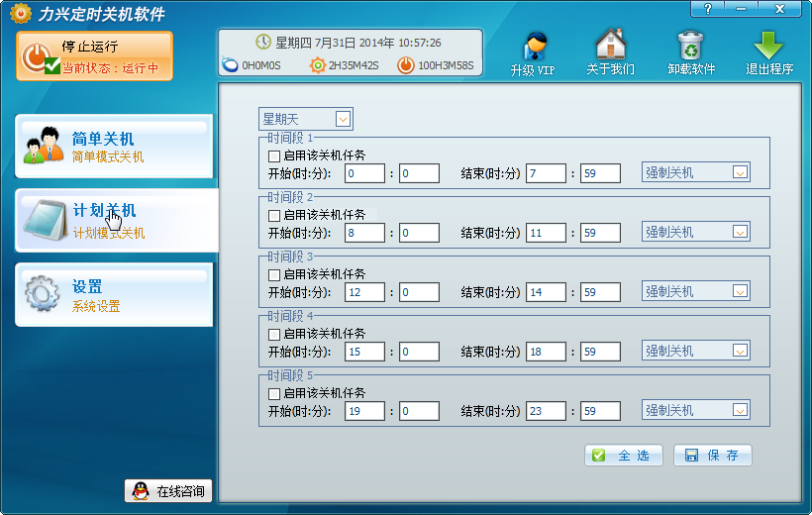The width and height of the screenshot is (812, 515).
Task: Click the blue timer icon beside 0H0M0S
Action: click(230, 65)
